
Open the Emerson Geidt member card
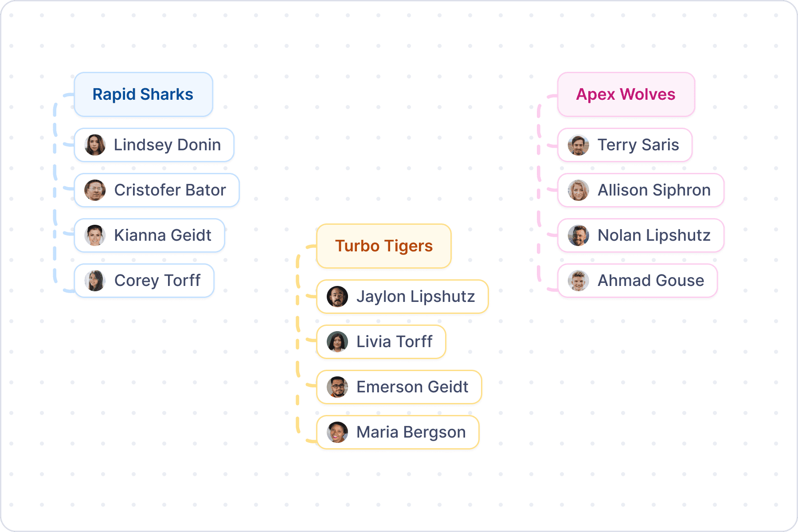(x=399, y=387)
